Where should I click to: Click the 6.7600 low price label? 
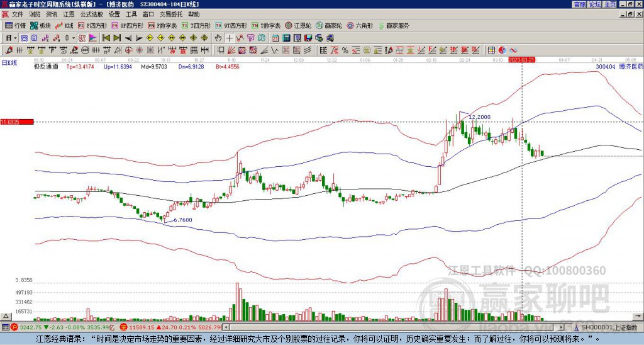[183, 220]
